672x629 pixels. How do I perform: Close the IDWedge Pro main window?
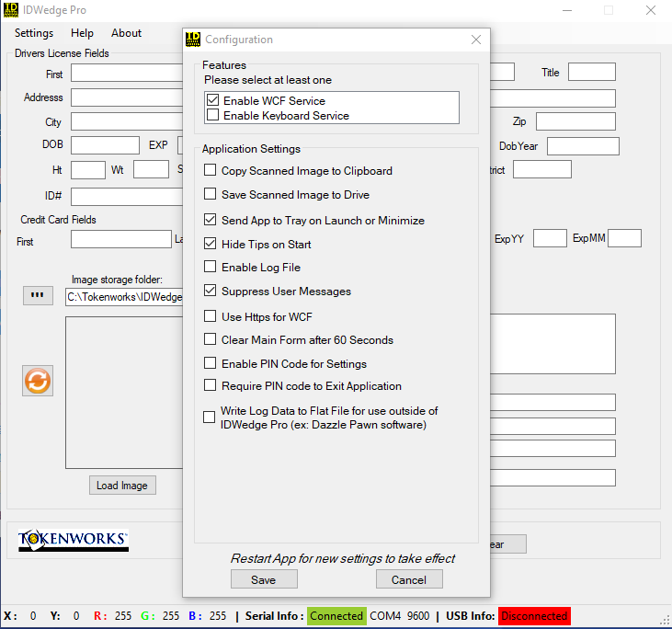[x=651, y=10]
